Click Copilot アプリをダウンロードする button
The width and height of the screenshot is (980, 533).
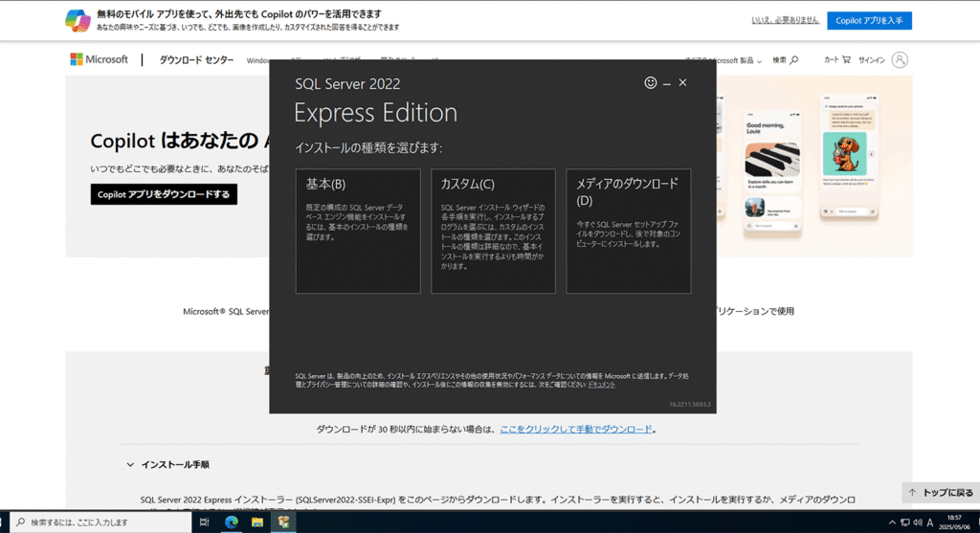(x=164, y=194)
